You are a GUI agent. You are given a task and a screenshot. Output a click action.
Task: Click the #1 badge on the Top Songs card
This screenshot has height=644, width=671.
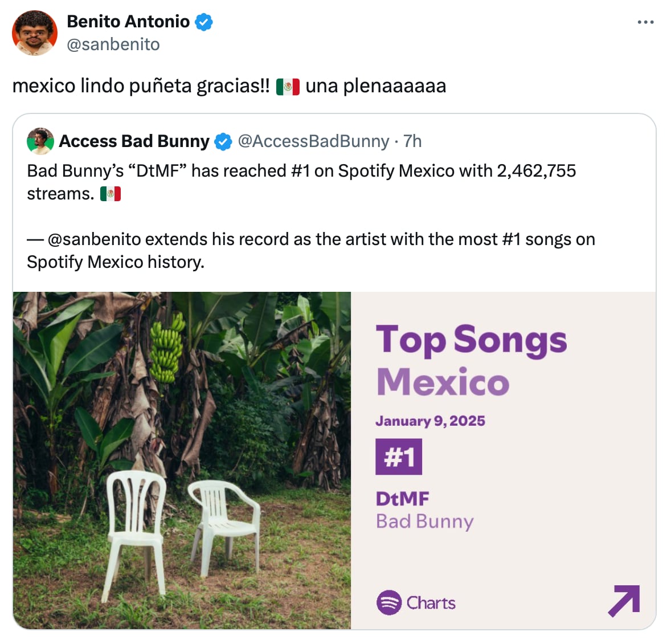[x=398, y=456]
